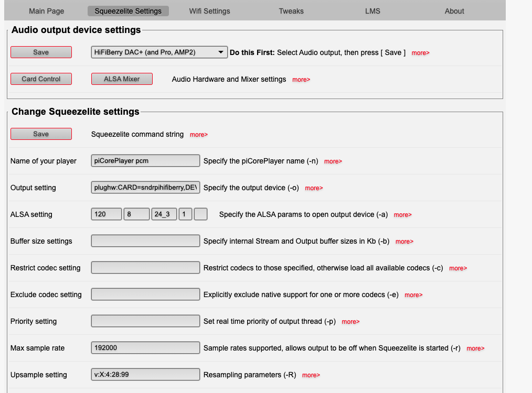Show more about restricting codecs

click(x=458, y=268)
